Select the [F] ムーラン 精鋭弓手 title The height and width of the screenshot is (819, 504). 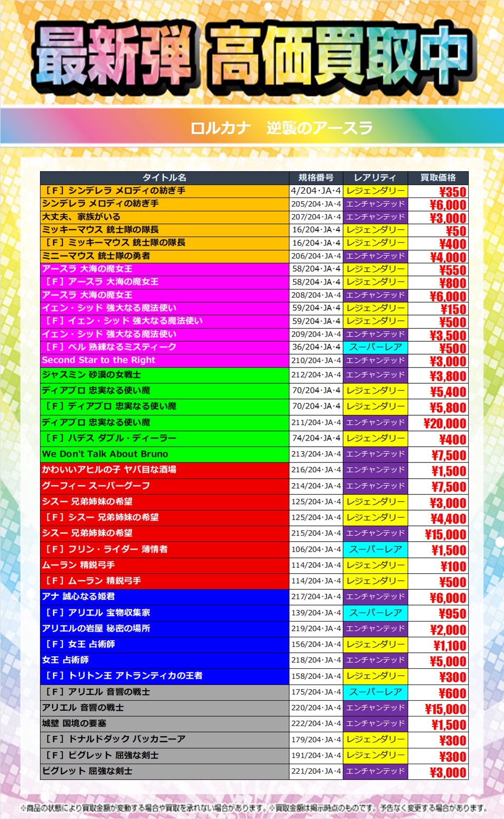pos(94,581)
